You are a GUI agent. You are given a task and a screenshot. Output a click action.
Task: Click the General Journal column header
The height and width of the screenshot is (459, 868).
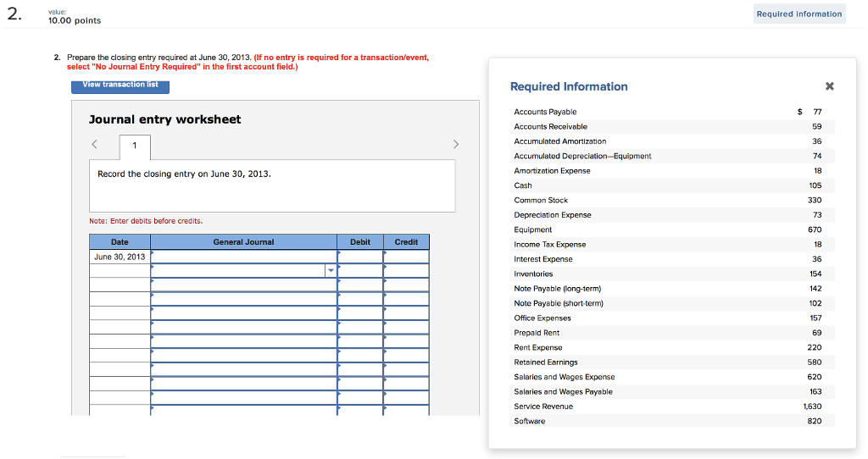[x=243, y=241]
